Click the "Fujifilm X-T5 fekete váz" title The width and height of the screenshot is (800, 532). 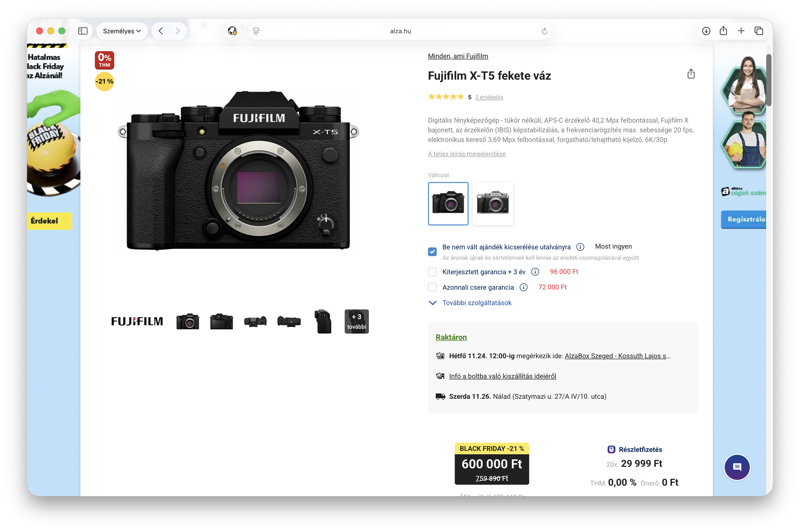point(489,76)
